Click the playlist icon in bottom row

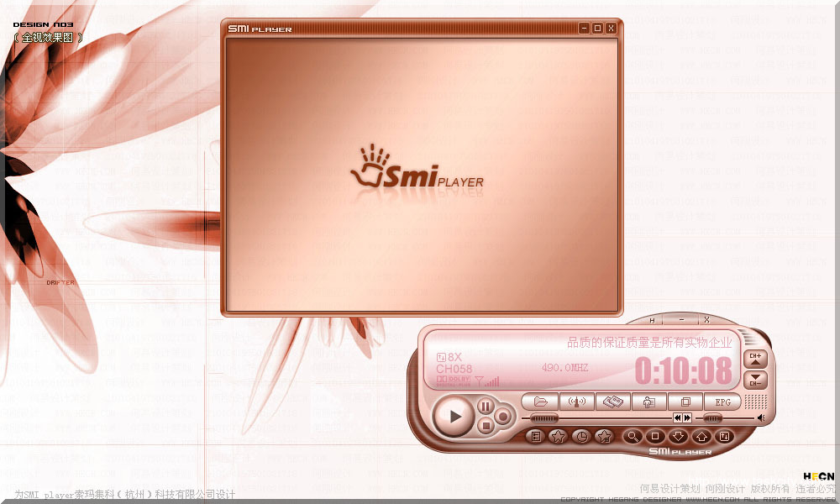click(x=535, y=437)
